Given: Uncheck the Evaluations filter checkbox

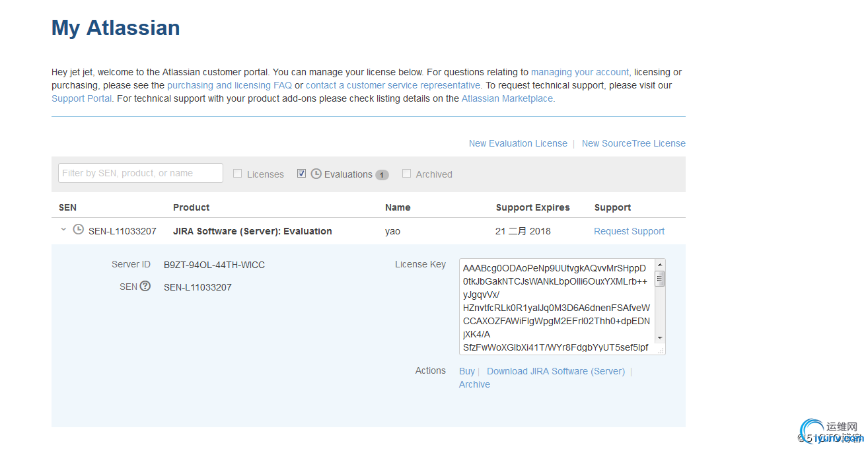Looking at the screenshot, I should (x=302, y=174).
